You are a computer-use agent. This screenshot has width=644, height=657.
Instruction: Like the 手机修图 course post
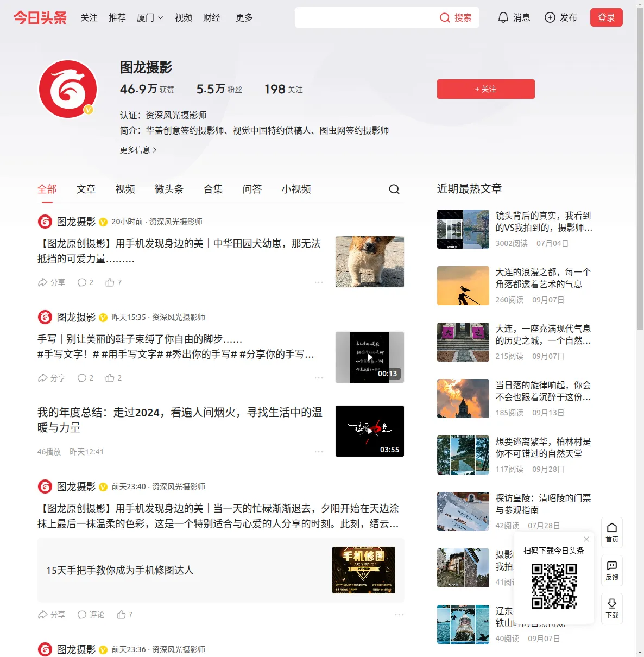(125, 615)
